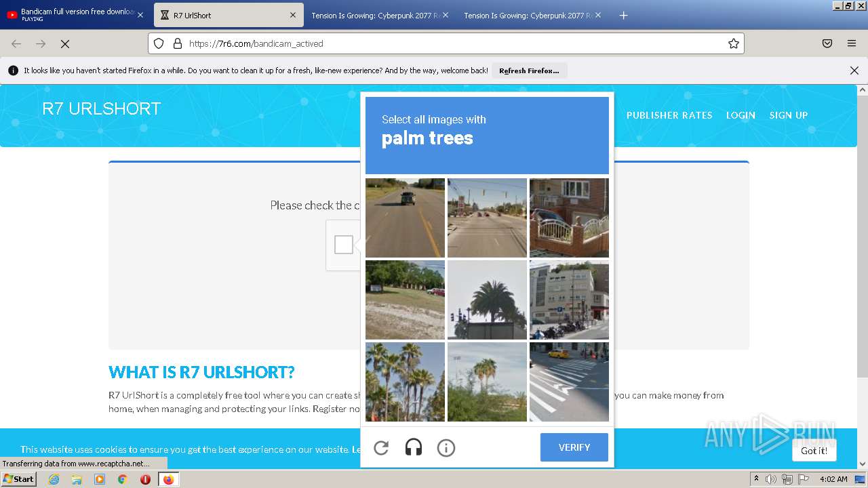Open captcha help info icon

tap(446, 447)
